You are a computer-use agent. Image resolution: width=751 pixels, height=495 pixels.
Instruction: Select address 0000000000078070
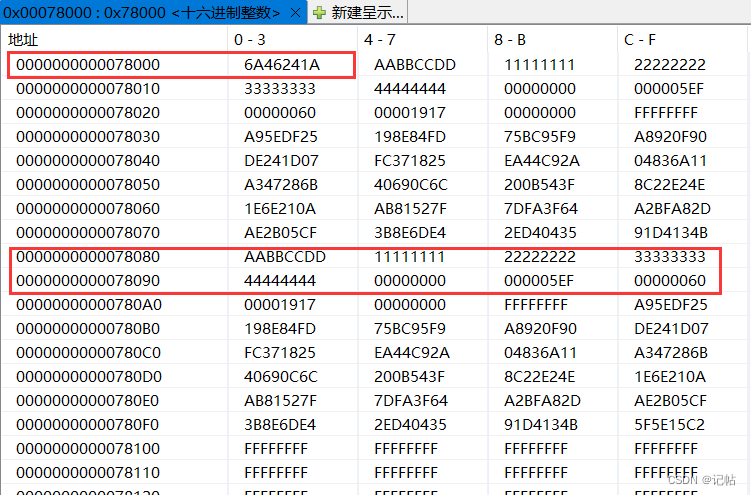tap(88, 233)
